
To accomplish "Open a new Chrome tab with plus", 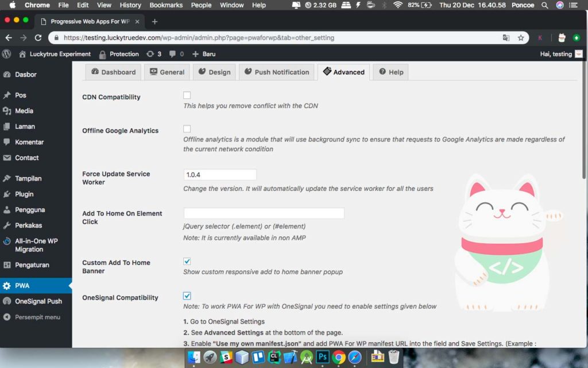I will pos(154,22).
